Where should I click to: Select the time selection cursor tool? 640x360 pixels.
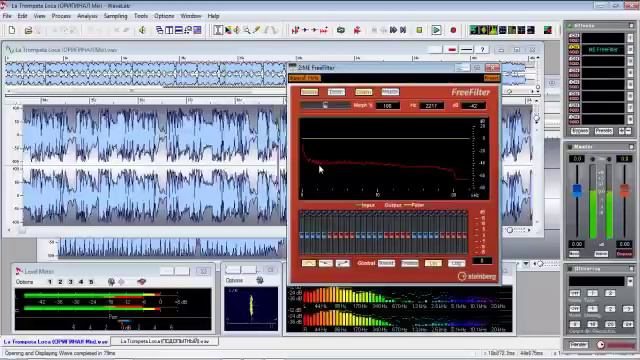218,30
